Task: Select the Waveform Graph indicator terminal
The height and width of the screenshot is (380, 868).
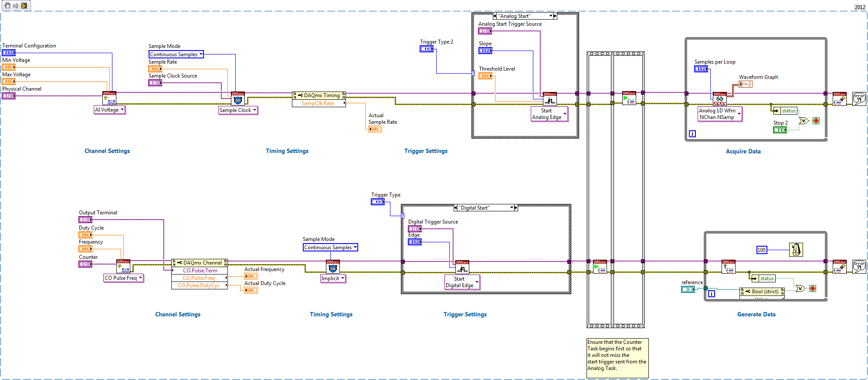Action: tap(746, 84)
